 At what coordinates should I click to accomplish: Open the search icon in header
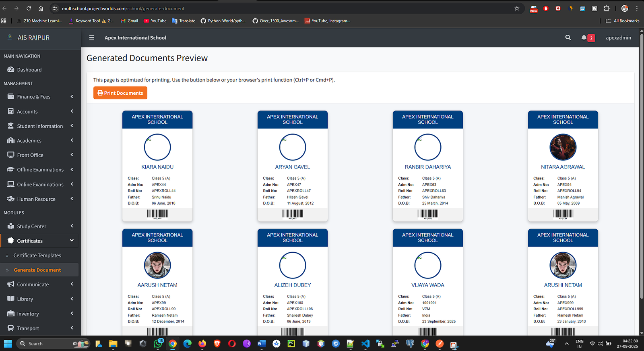[568, 37]
